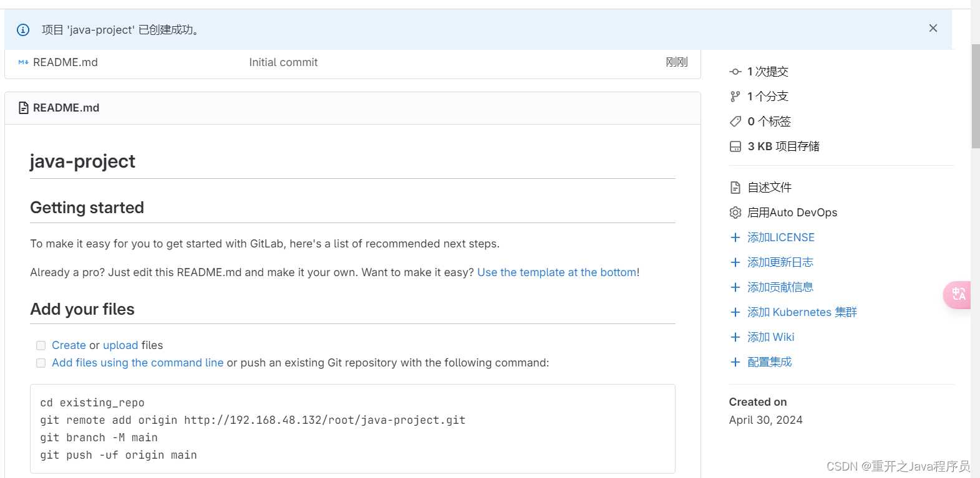
Task: View the 1 次提交 commits link
Action: (768, 72)
